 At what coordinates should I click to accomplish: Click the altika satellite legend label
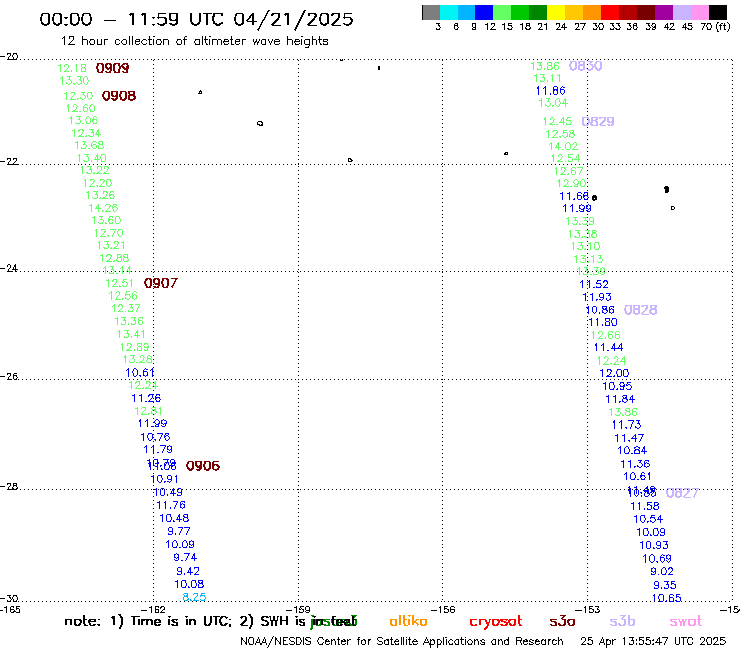[408, 621]
